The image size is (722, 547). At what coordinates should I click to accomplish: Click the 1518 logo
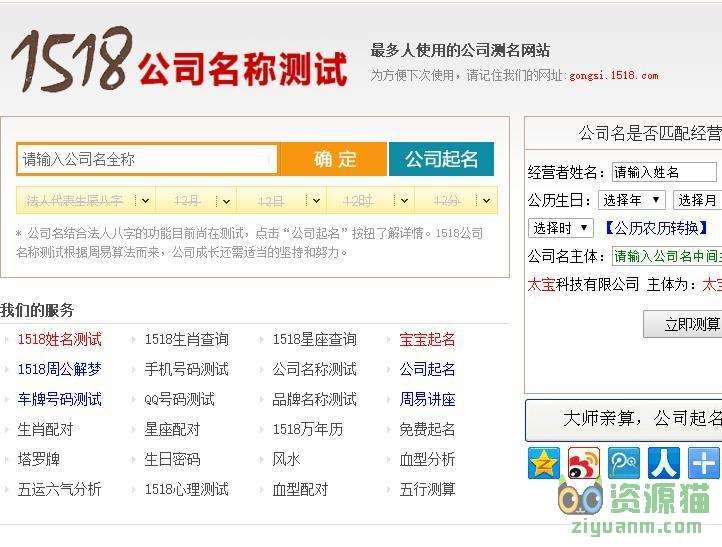pos(71,58)
